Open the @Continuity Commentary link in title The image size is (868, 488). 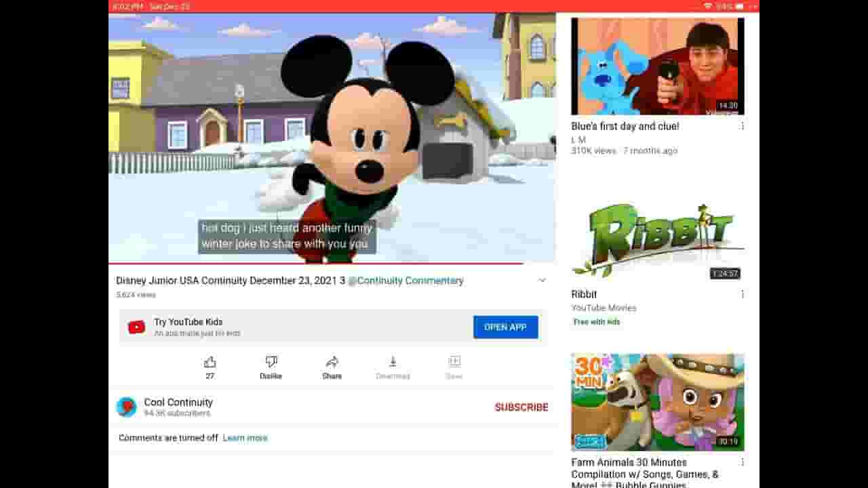point(406,281)
